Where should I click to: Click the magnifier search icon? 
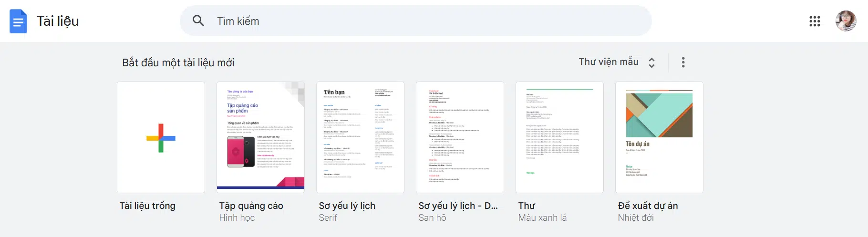click(x=198, y=21)
